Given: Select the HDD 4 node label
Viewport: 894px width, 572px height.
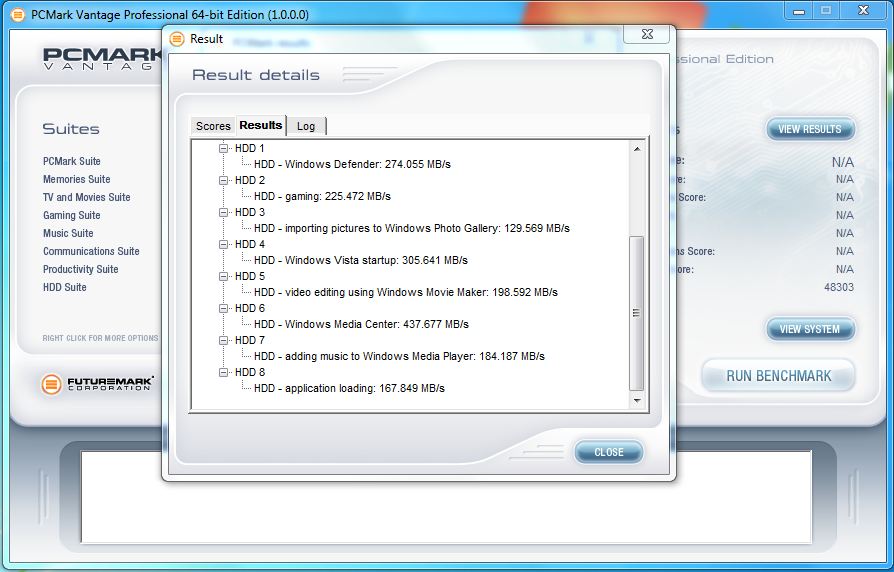Looking at the screenshot, I should coord(250,244).
